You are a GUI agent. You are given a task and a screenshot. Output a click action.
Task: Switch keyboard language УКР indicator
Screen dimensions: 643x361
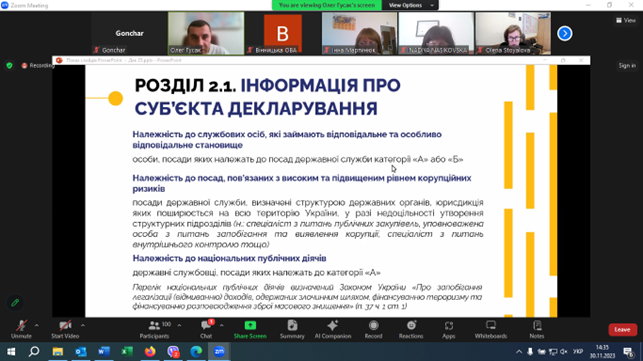(x=578, y=352)
